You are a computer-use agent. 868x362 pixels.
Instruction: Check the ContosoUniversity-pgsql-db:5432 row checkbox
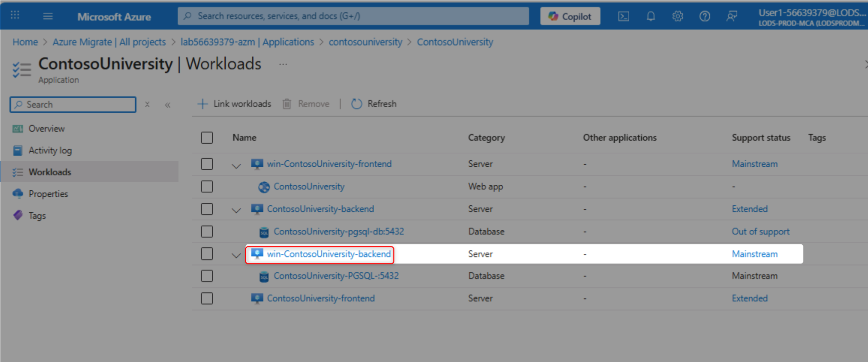207,231
